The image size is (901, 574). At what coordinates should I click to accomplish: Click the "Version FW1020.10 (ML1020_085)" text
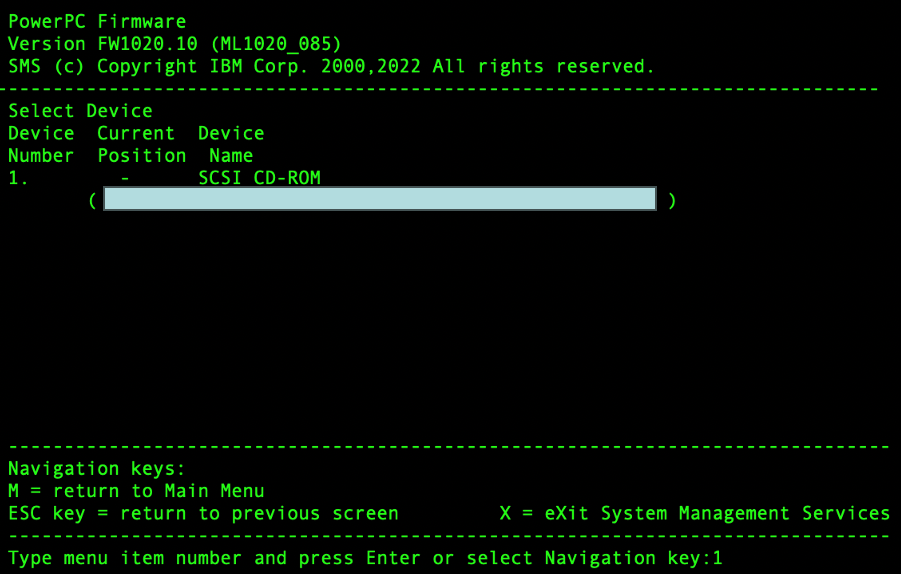(175, 44)
